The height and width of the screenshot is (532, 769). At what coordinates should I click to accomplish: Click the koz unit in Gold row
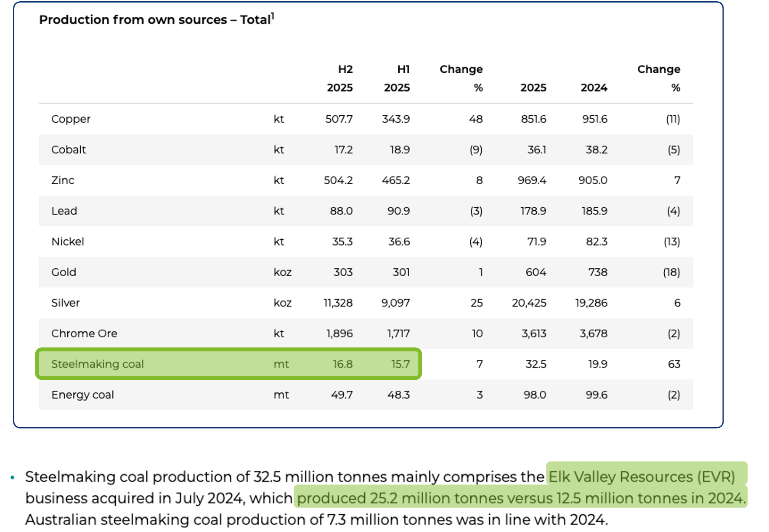coord(282,273)
